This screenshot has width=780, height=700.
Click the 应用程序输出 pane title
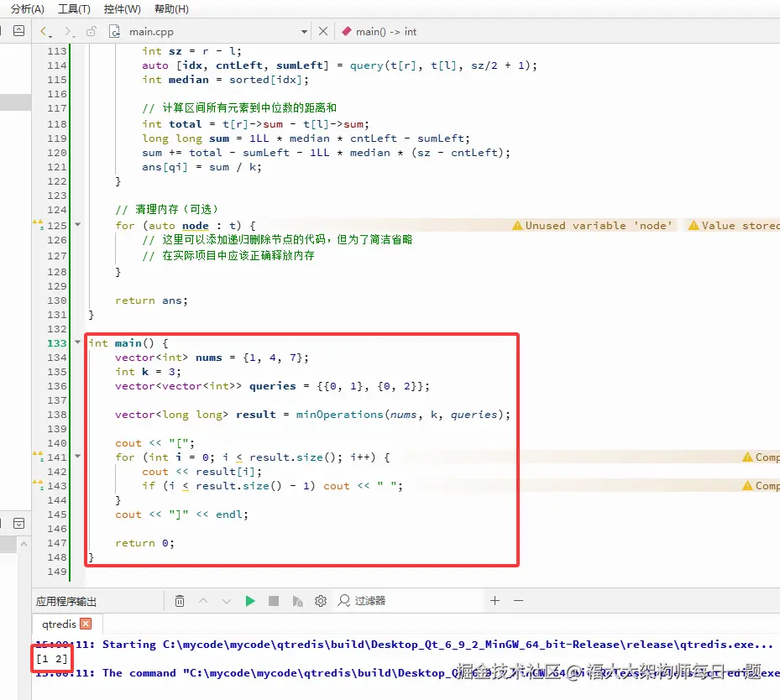coord(65,602)
